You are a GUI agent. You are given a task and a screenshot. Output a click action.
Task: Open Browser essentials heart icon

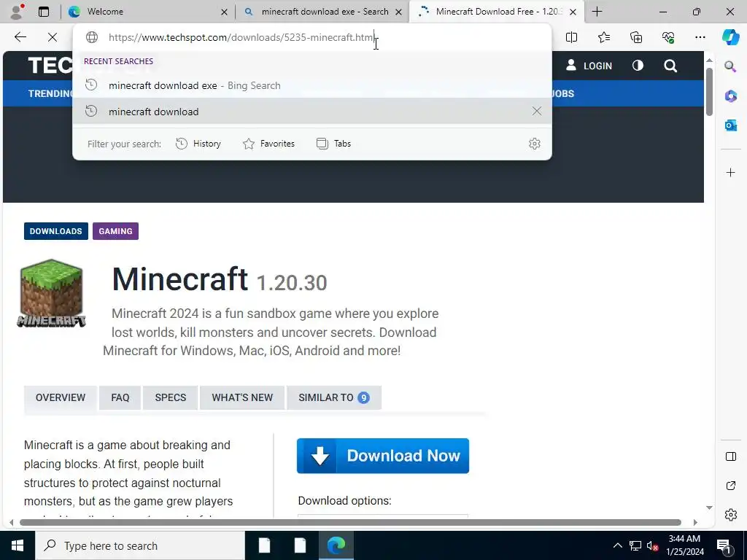pyautogui.click(x=668, y=37)
